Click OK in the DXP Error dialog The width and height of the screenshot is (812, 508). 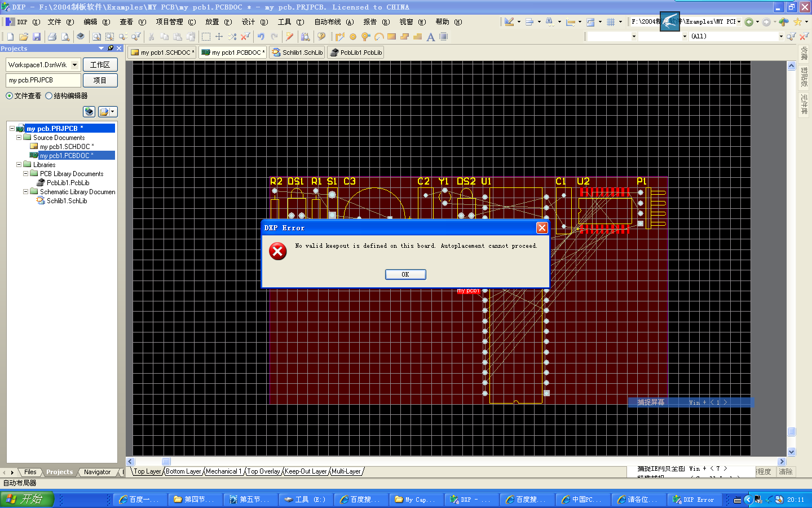pyautogui.click(x=405, y=274)
